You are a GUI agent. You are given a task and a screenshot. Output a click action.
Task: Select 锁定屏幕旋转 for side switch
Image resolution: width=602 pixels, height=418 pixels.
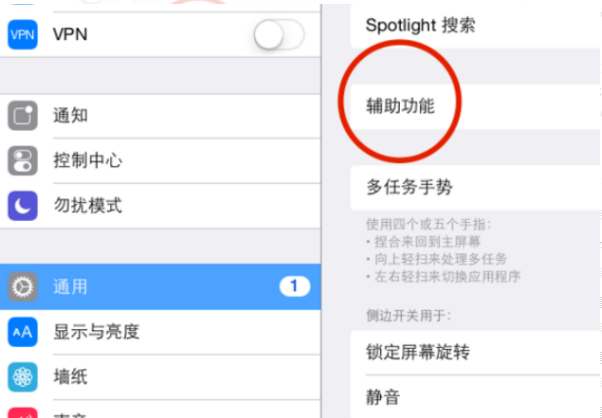click(476, 352)
